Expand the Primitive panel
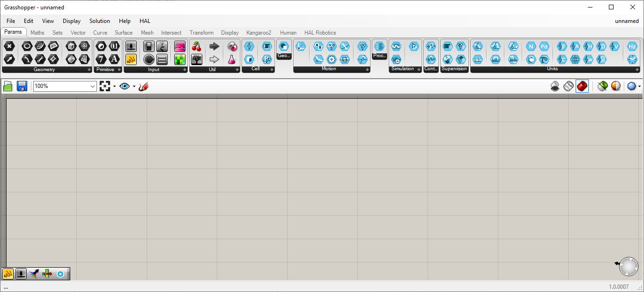 pyautogui.click(x=119, y=70)
